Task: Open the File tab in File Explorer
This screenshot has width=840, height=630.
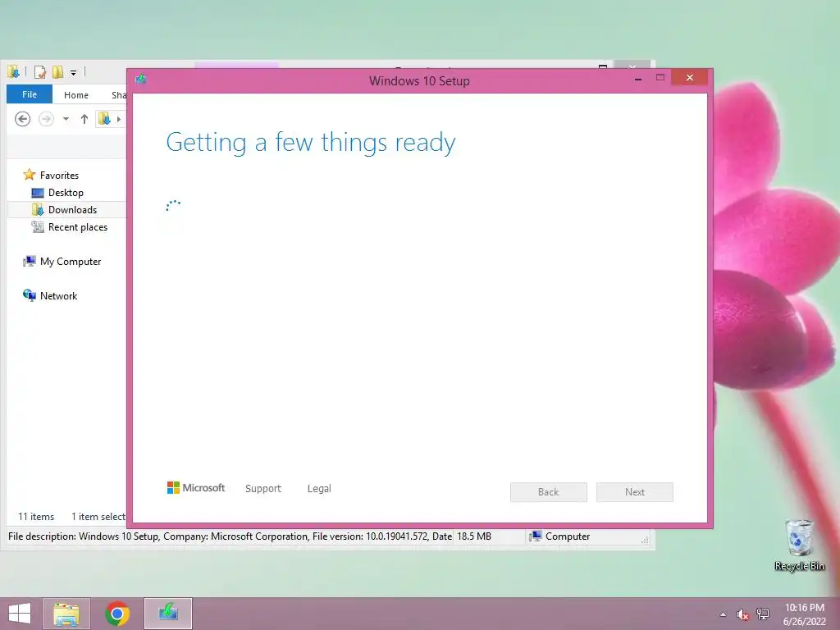Action: [30, 94]
